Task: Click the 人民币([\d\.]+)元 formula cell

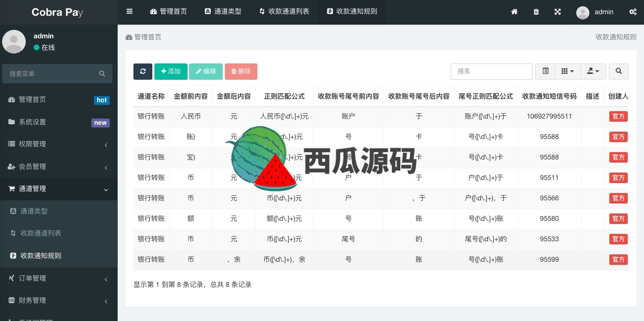Action: point(284,116)
